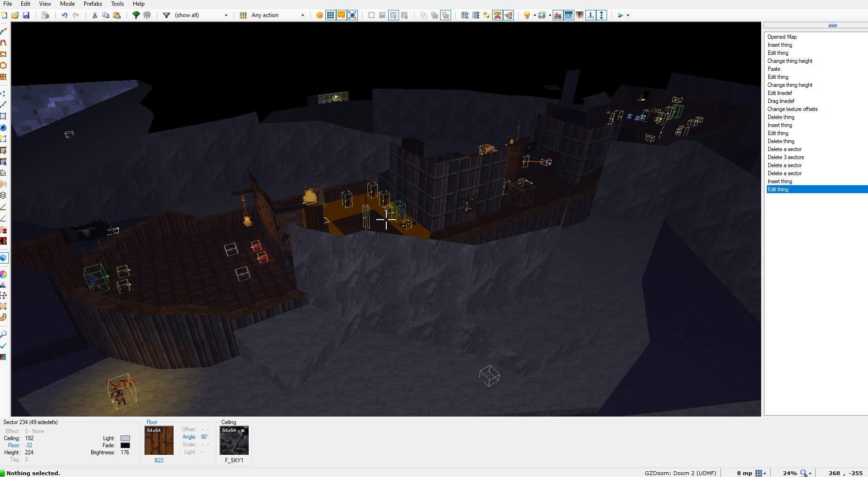Copy the selection

pos(105,15)
